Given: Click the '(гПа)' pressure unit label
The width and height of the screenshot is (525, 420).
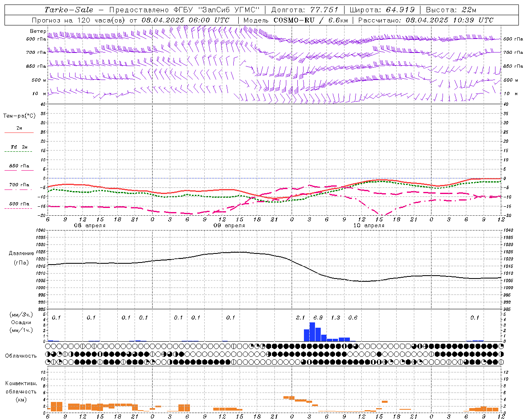Looking at the screenshot, I should [21, 263].
